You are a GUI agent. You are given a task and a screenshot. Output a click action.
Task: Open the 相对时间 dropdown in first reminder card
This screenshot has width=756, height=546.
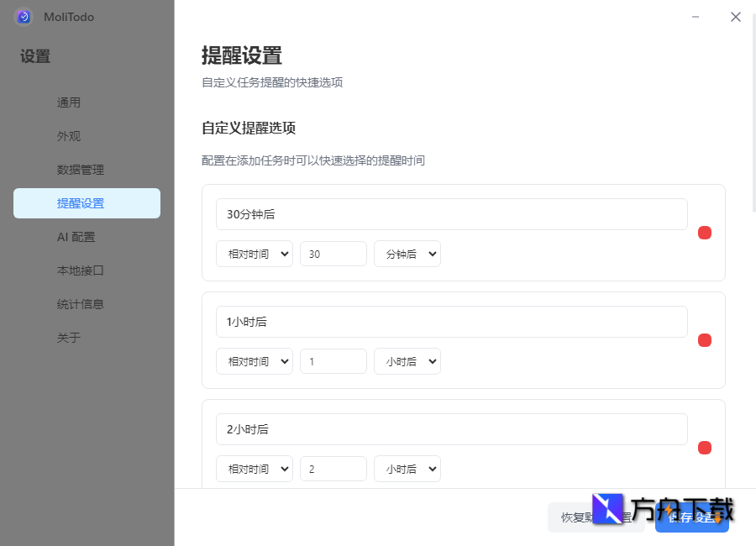254,253
